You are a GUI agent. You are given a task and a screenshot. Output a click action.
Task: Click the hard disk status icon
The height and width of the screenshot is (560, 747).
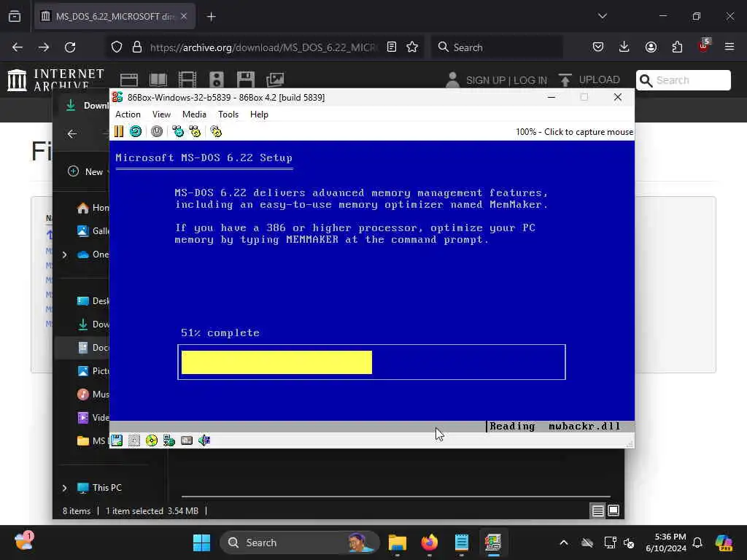[187, 440]
